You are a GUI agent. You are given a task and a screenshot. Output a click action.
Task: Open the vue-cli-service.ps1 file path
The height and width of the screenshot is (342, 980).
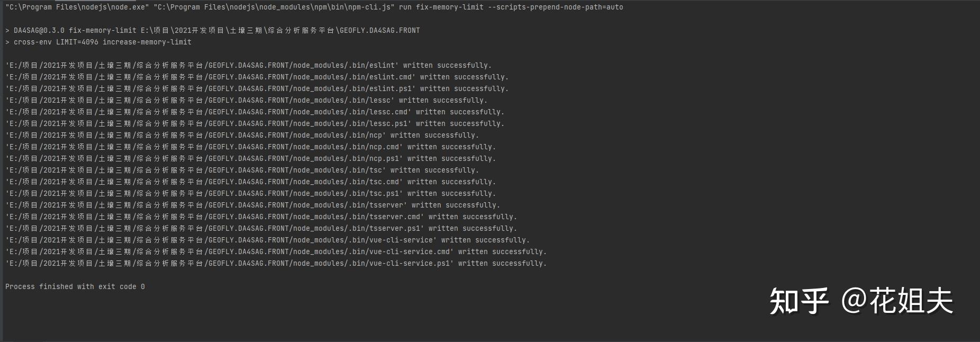pos(230,264)
